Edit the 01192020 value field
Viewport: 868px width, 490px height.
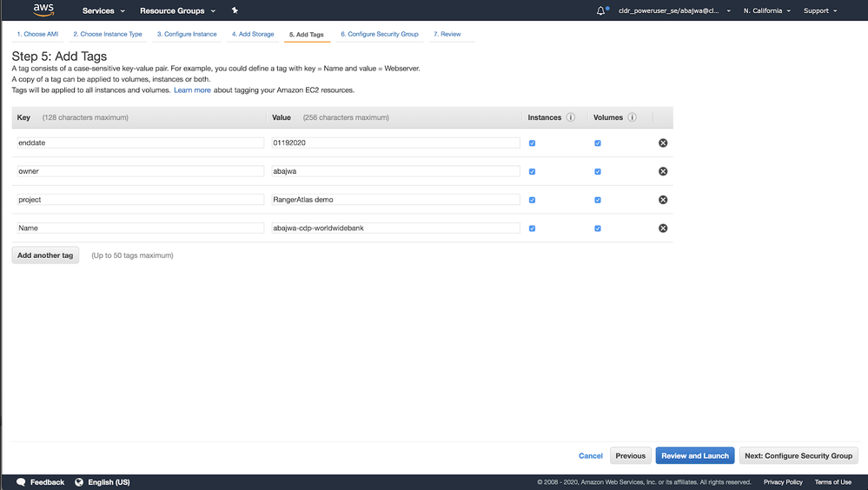(x=395, y=142)
